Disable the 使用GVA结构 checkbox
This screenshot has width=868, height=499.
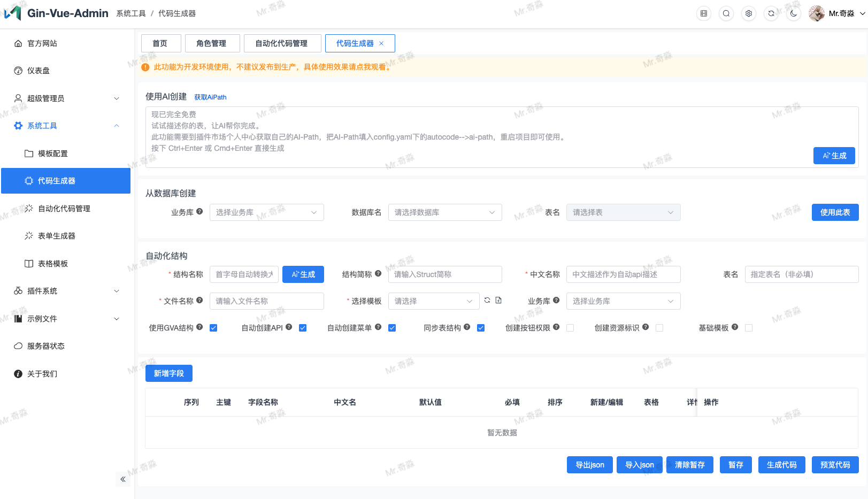tap(213, 327)
